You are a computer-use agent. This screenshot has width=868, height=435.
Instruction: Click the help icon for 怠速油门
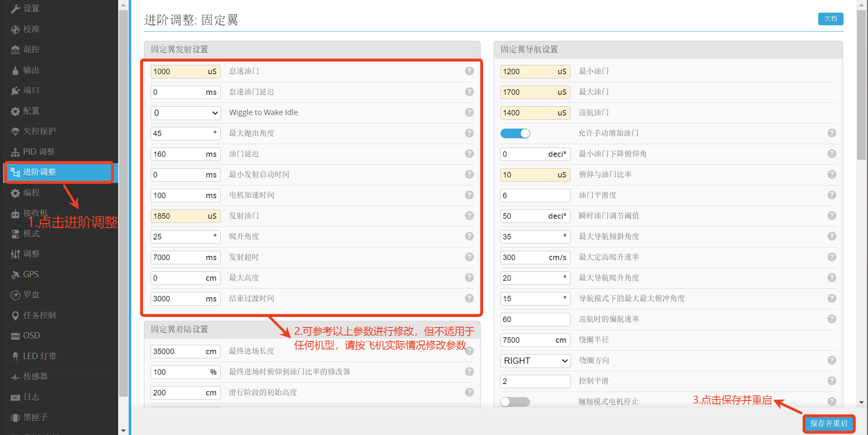click(x=469, y=71)
